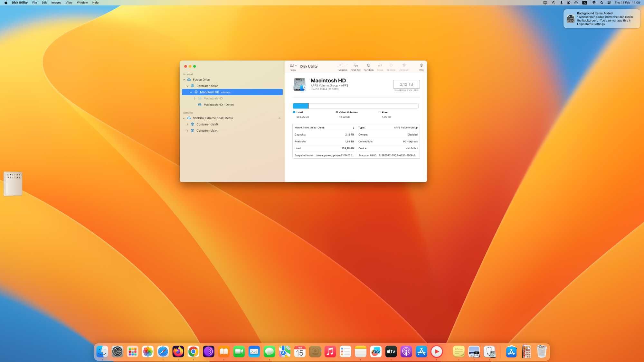644x362 pixels.
Task: Click the Background Items Added notification
Action: [x=601, y=19]
